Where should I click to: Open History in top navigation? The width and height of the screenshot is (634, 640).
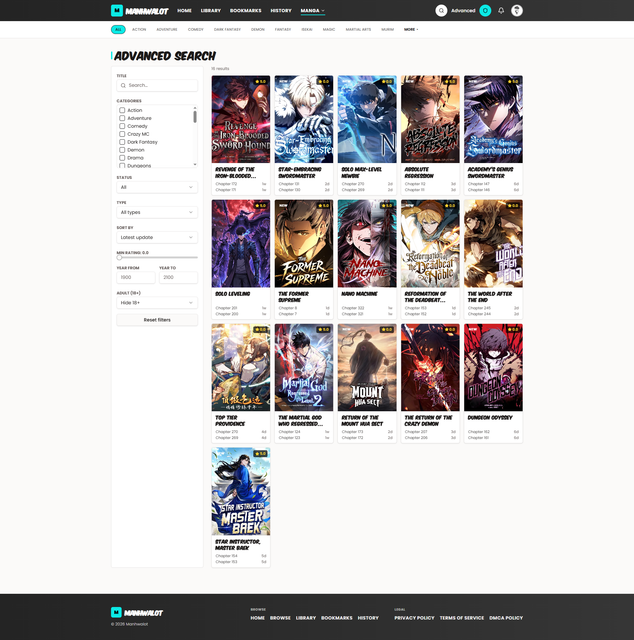(x=281, y=11)
